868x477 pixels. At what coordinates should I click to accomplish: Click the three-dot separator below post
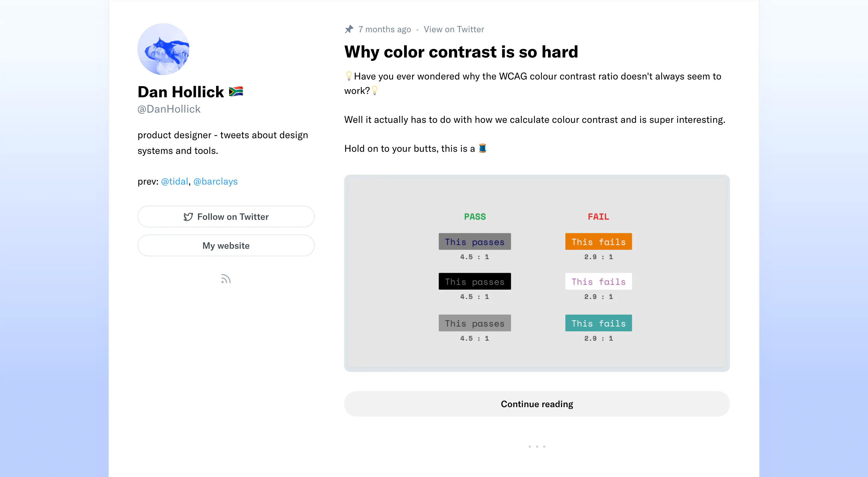click(537, 446)
